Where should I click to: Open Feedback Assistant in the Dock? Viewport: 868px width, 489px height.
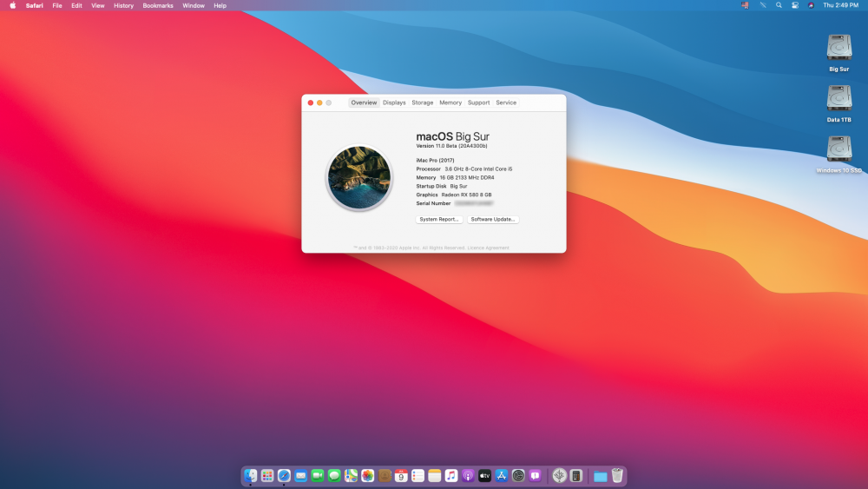[x=535, y=475]
